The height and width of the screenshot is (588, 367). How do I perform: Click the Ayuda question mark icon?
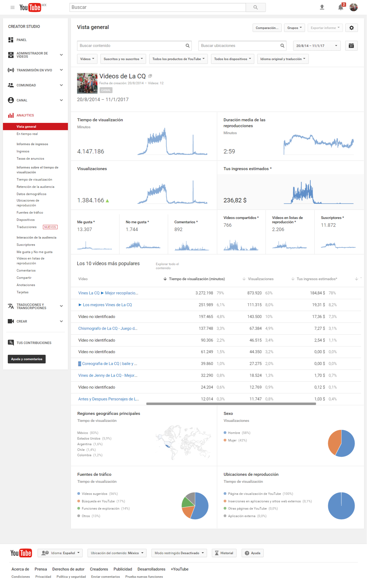pos(247,553)
